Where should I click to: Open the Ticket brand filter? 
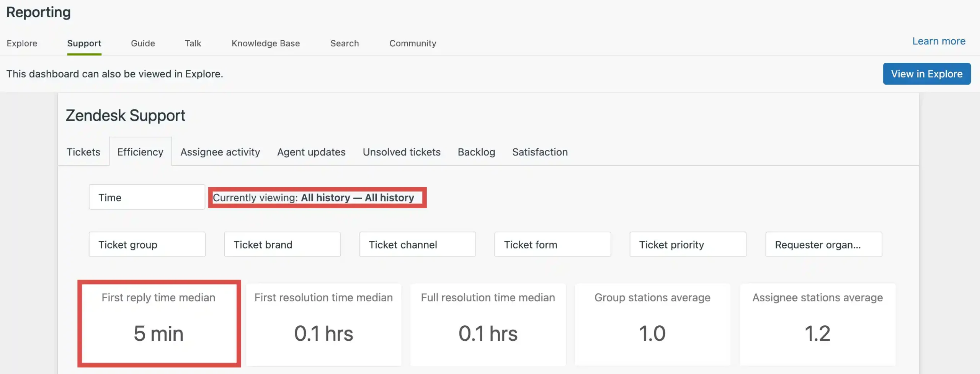click(x=282, y=244)
